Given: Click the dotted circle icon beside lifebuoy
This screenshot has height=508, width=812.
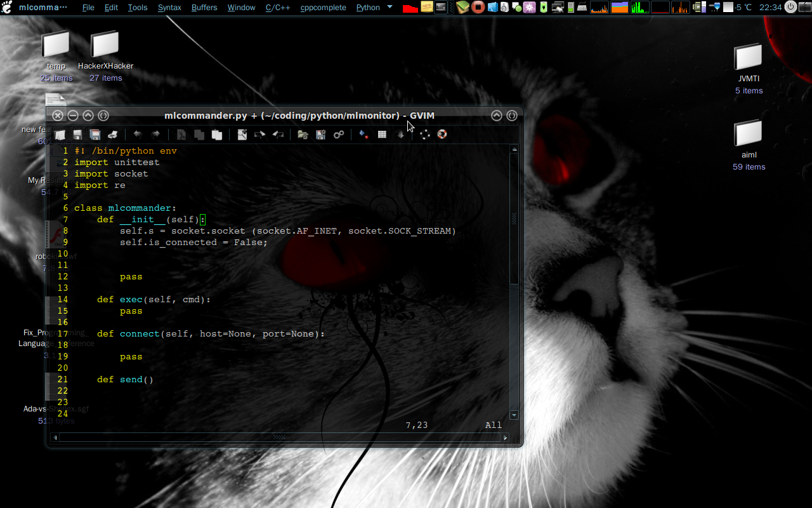Looking at the screenshot, I should tap(424, 135).
